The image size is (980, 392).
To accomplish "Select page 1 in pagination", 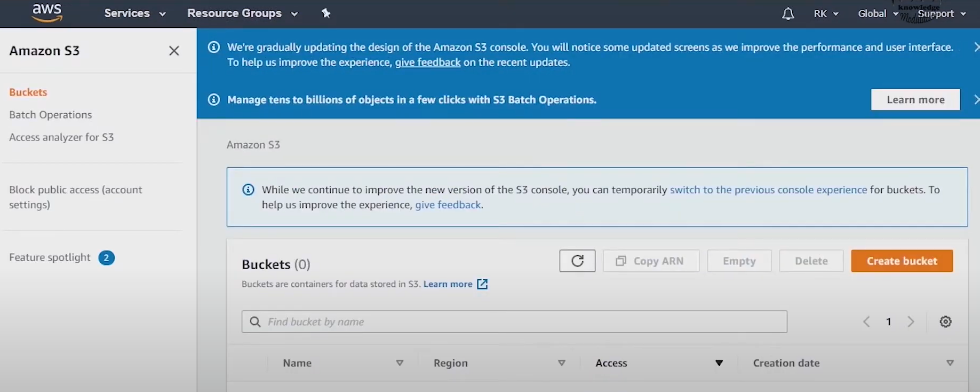I will (x=889, y=322).
